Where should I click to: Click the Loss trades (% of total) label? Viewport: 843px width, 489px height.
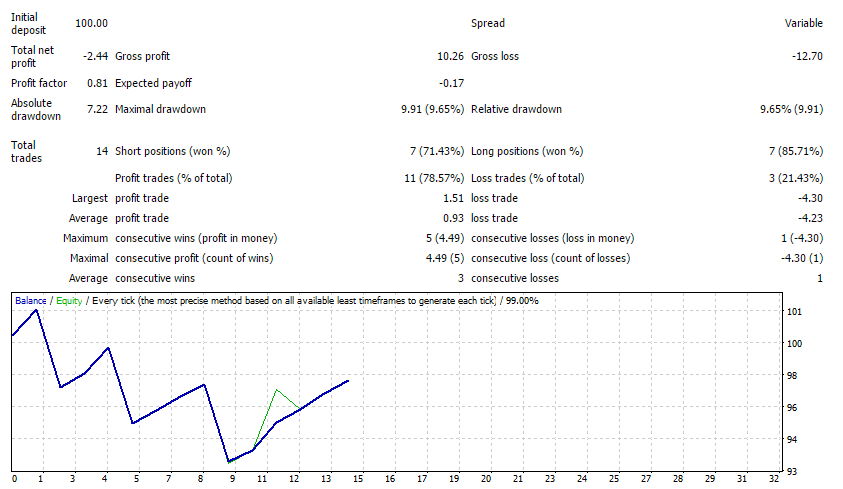527,178
